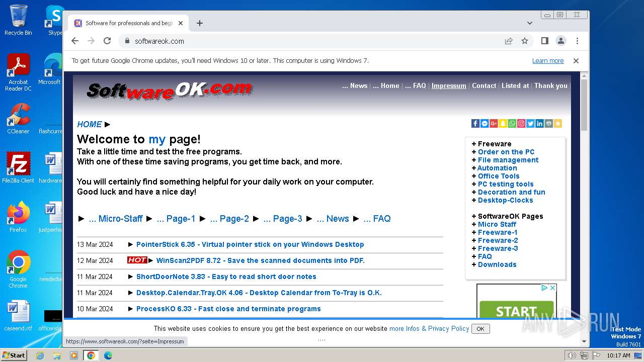Screen dimensions: 644x362
Task: Open Listed at navigation link
Action: tap(515, 85)
